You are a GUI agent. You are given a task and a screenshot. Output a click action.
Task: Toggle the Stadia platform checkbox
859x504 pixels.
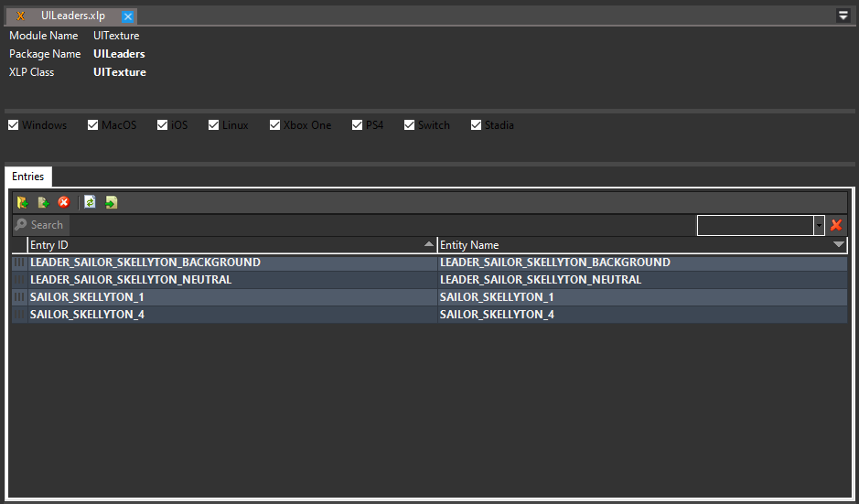[477, 125]
